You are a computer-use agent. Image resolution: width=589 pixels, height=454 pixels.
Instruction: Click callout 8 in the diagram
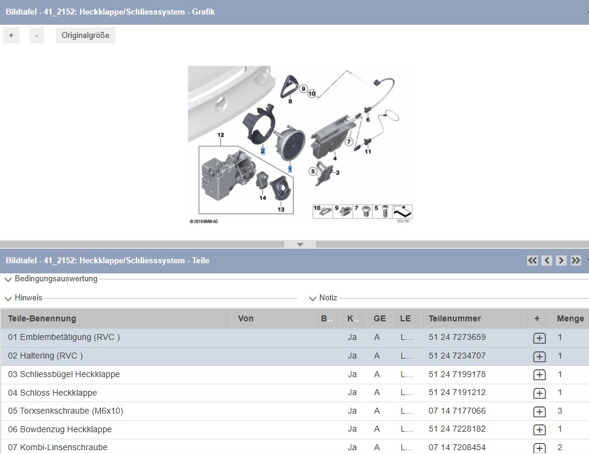coord(290,101)
